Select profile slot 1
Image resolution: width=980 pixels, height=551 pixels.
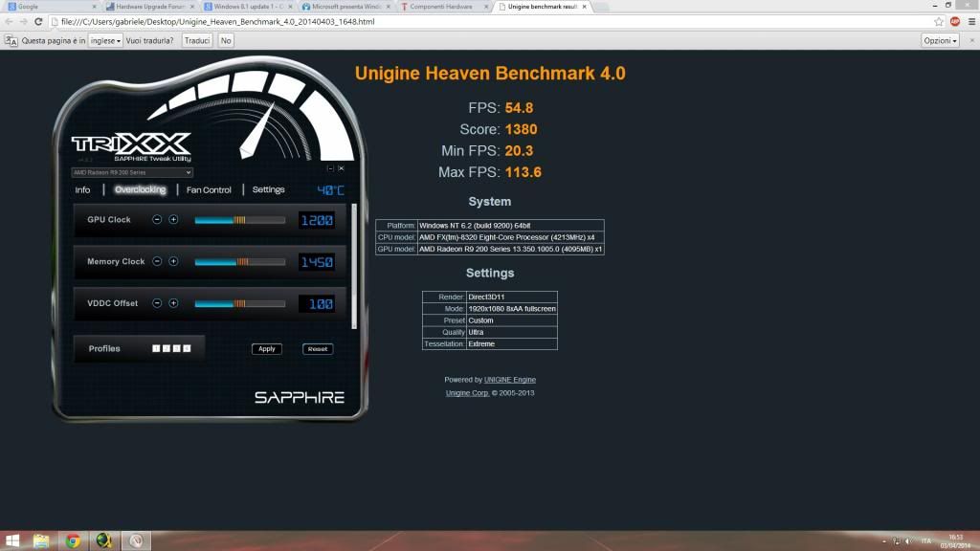(x=156, y=348)
